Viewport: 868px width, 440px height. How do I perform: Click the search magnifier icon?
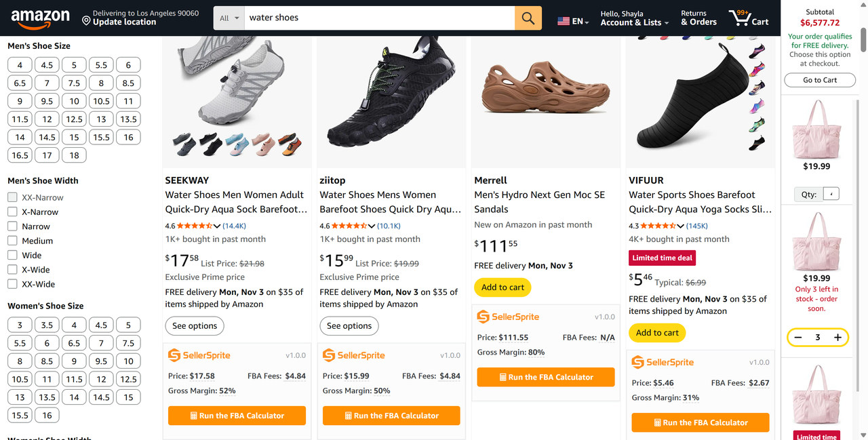(x=528, y=18)
